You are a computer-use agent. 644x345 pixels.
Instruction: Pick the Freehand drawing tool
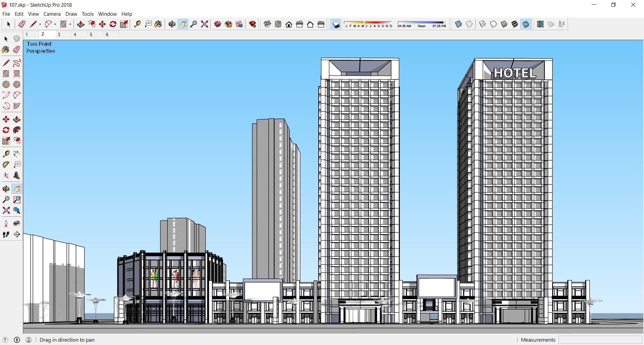pyautogui.click(x=16, y=63)
